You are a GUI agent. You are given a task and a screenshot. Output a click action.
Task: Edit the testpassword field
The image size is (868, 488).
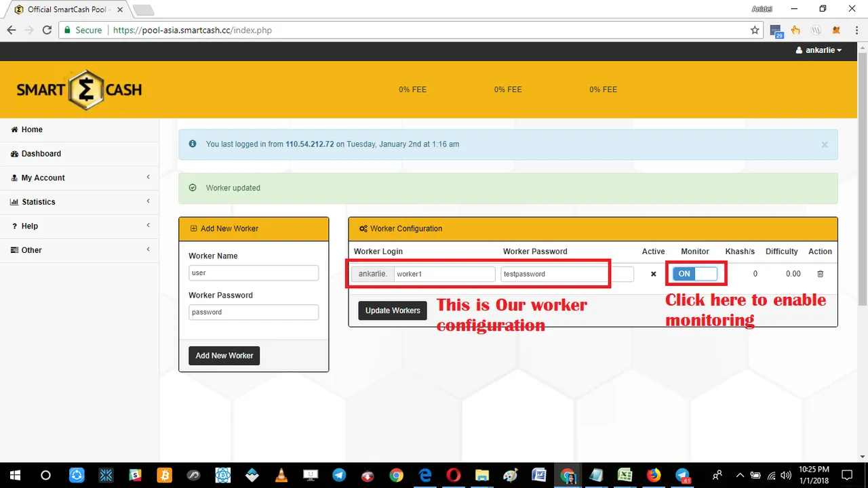point(567,274)
